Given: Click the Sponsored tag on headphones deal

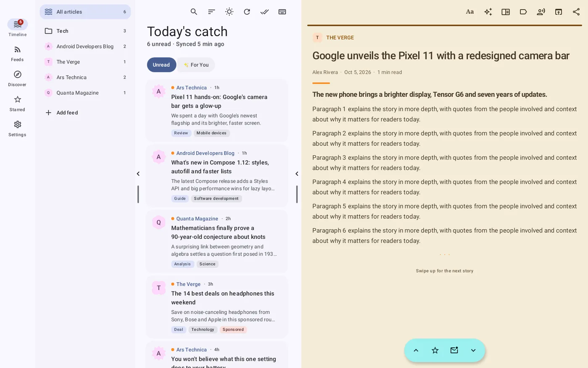Looking at the screenshot, I should click(233, 330).
